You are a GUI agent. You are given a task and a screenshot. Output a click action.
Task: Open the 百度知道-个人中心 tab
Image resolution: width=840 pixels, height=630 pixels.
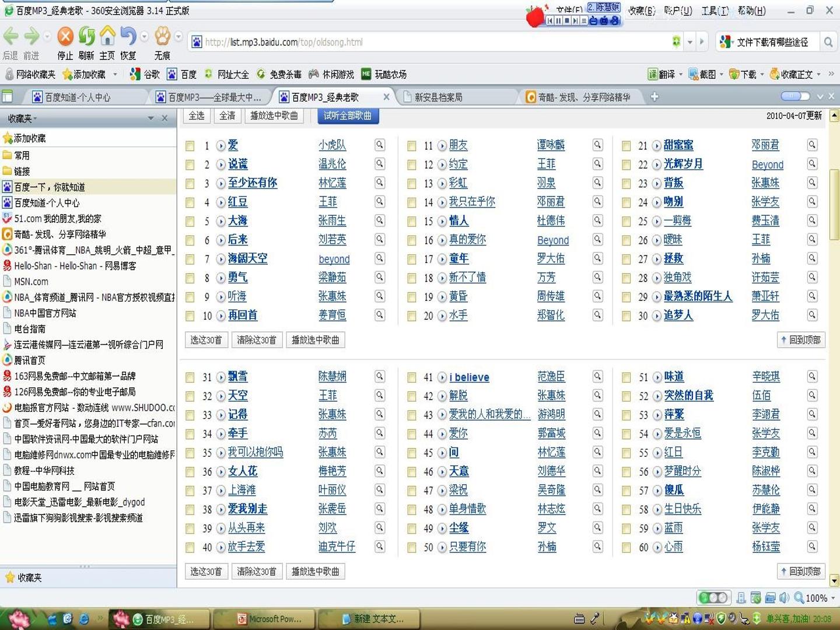pos(78,97)
